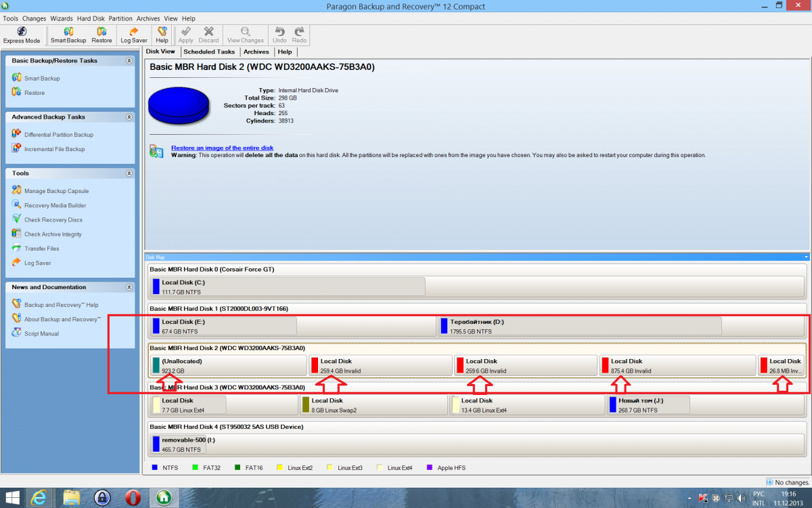Collapse the Basic Backup/Restore Tasks panel
This screenshot has width=812, height=508.
click(129, 61)
